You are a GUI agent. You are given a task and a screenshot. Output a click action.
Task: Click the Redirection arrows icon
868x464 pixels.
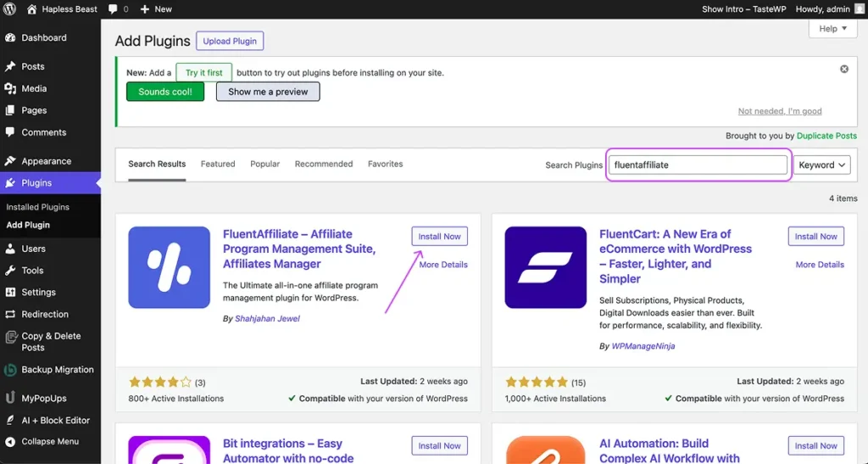click(x=10, y=314)
